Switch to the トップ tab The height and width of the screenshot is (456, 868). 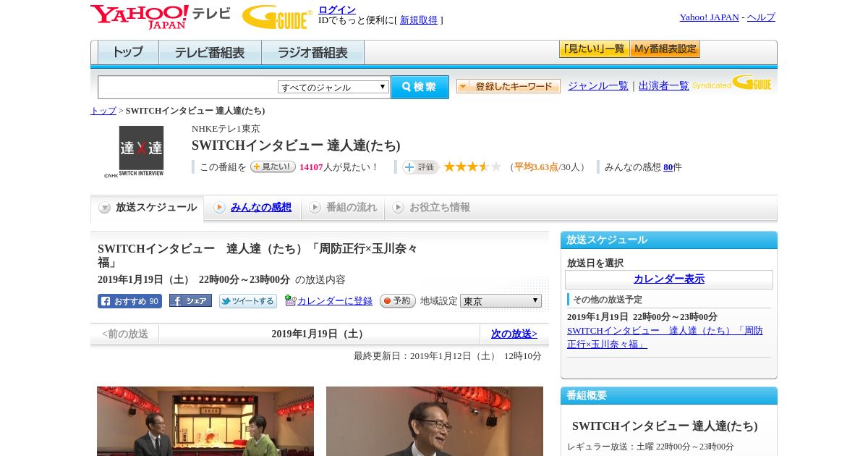click(128, 52)
